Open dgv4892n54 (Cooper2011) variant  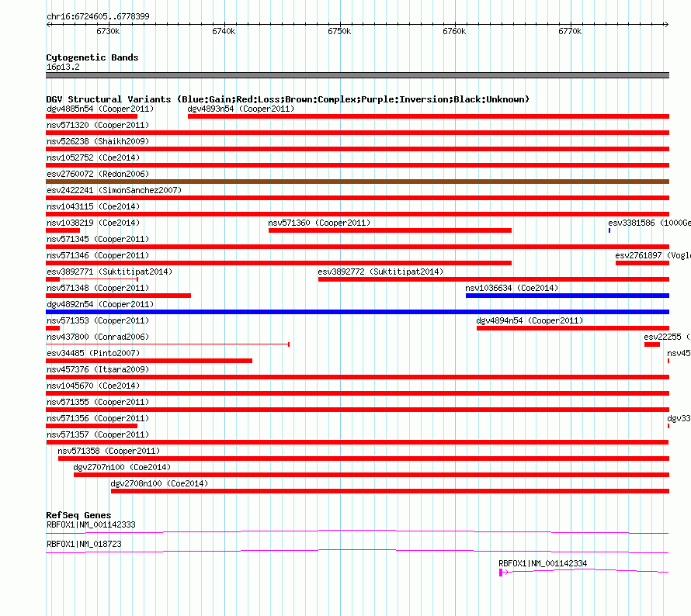click(100, 304)
